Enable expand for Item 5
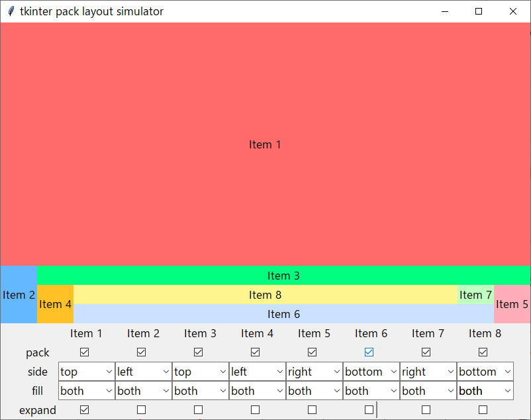Viewport: 531px width, 420px height. pyautogui.click(x=312, y=410)
